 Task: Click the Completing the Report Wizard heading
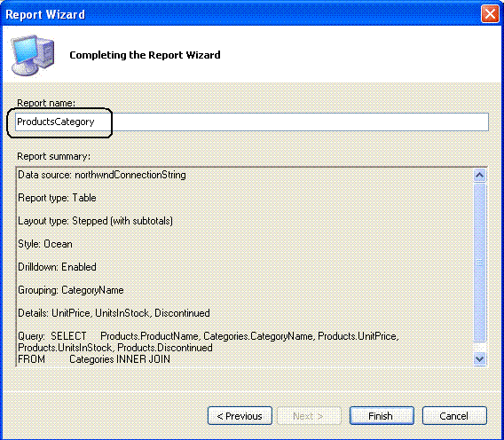click(x=145, y=55)
